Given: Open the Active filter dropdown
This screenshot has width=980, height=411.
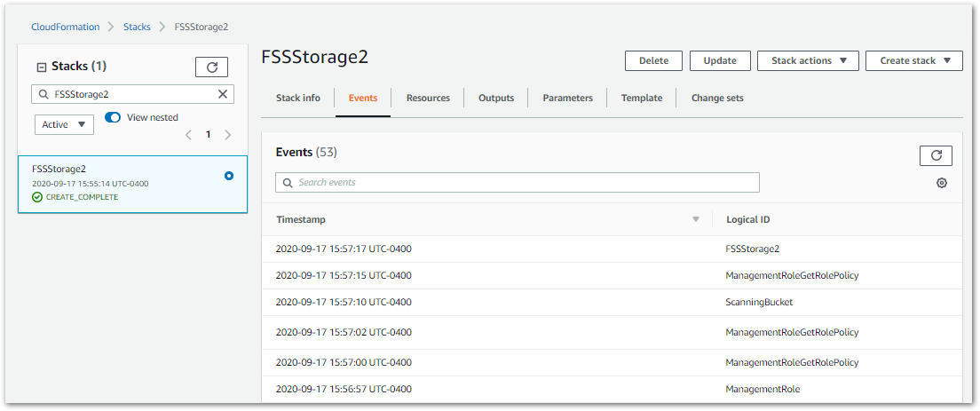Looking at the screenshot, I should [64, 124].
